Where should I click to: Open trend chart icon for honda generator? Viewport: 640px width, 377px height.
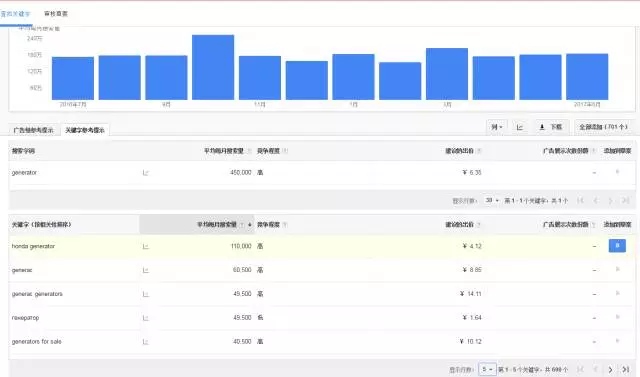click(x=145, y=246)
